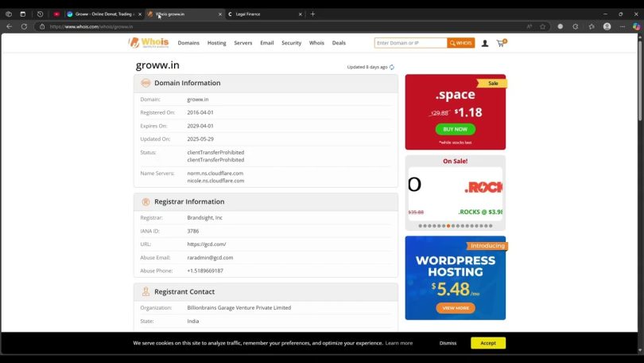
Task: Open the Email menu
Action: [x=266, y=43]
